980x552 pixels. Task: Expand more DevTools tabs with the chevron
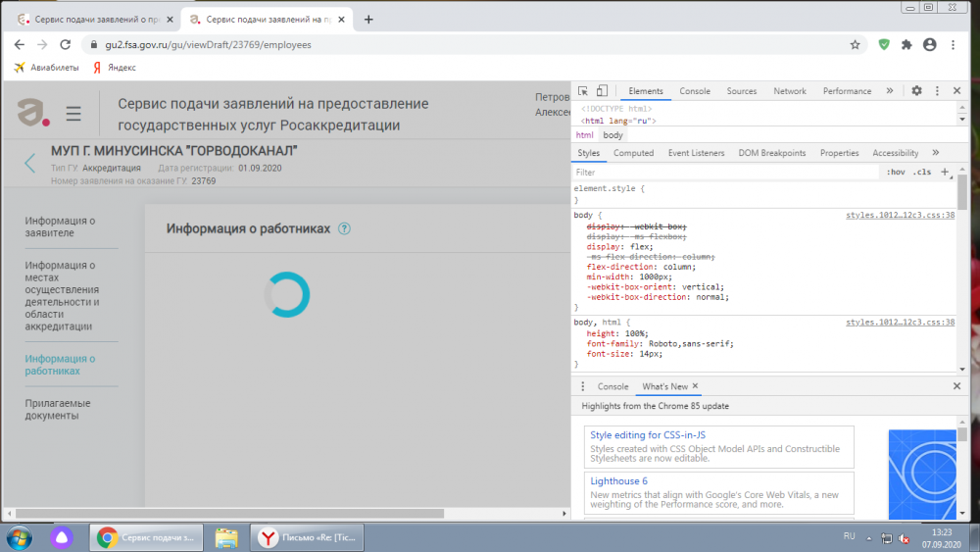point(890,91)
